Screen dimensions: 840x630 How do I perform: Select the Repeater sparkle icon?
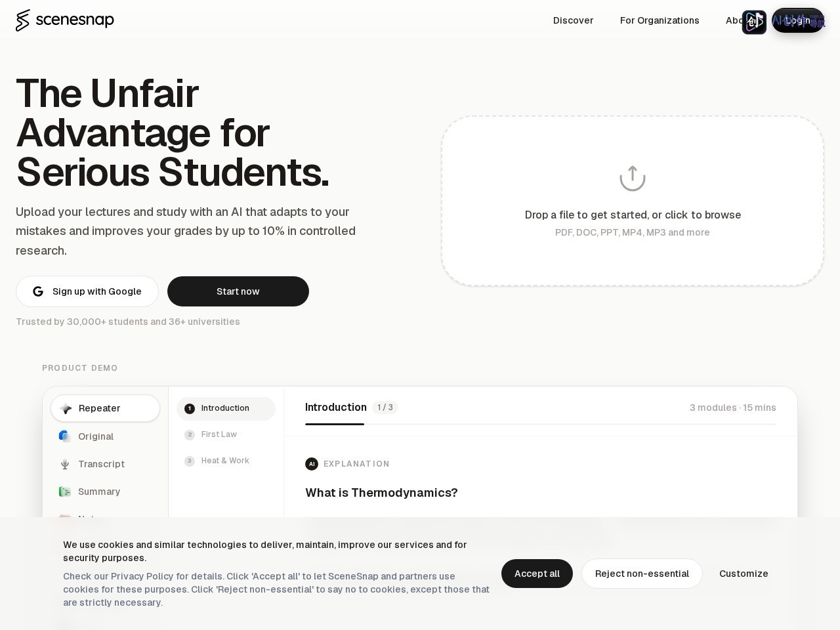pyautogui.click(x=66, y=408)
